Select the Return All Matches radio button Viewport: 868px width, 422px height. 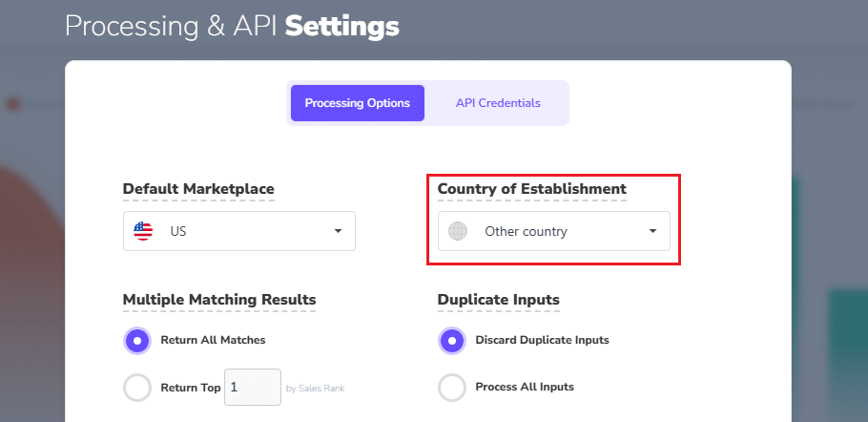[137, 340]
